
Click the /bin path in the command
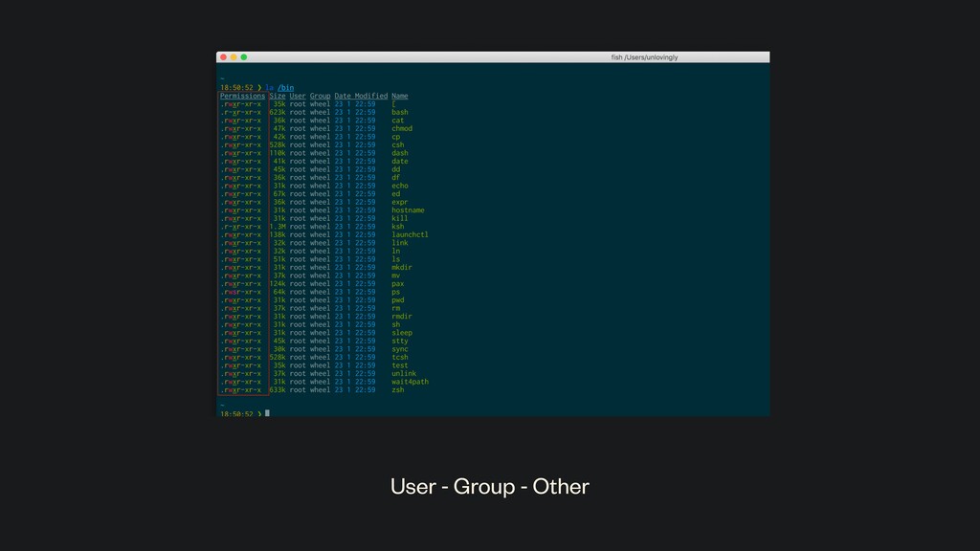click(x=285, y=87)
